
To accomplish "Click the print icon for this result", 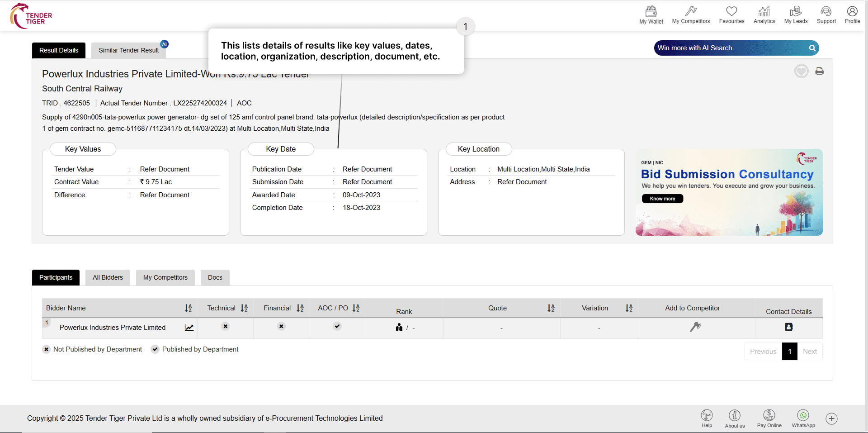I will coord(819,71).
